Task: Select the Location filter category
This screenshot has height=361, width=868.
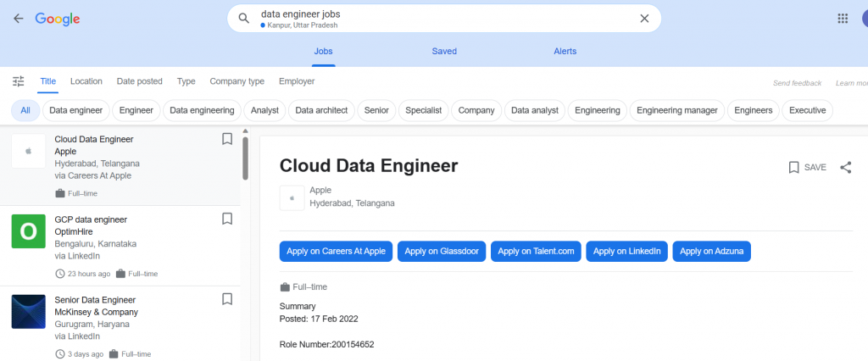Action: [x=86, y=81]
